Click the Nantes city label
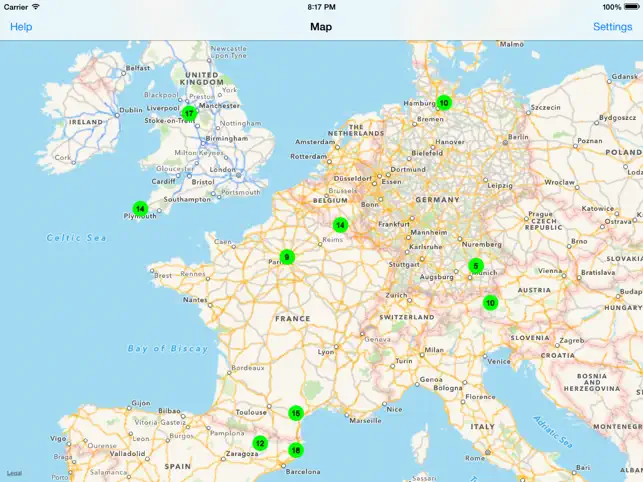643x482 pixels. [195, 300]
